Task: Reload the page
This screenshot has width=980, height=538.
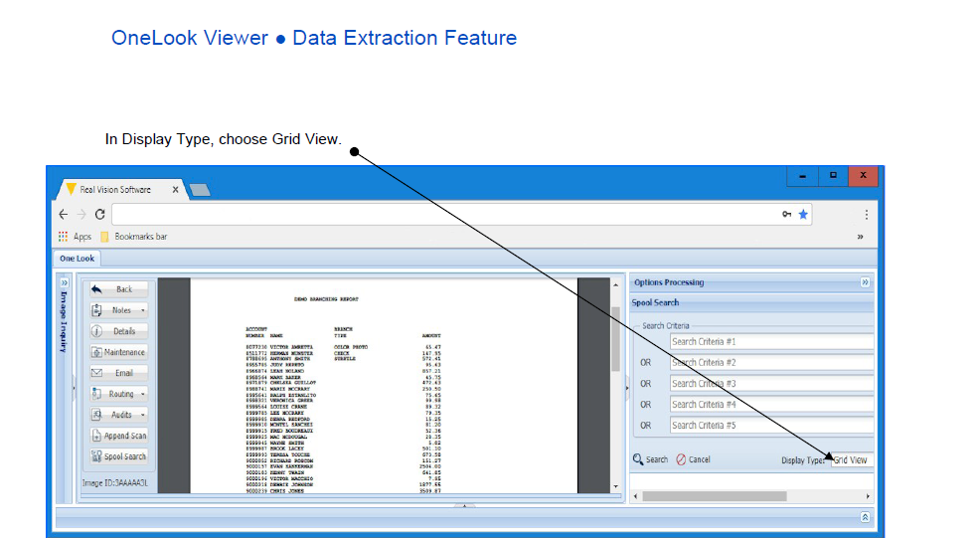Action: click(100, 215)
